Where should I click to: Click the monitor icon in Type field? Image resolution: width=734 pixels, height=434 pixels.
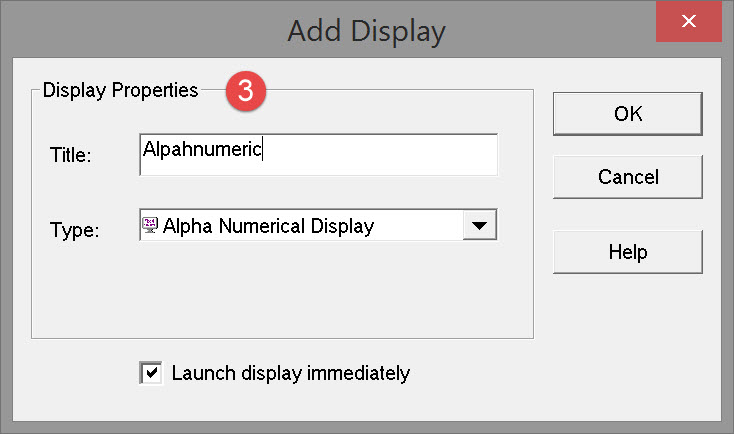(151, 225)
